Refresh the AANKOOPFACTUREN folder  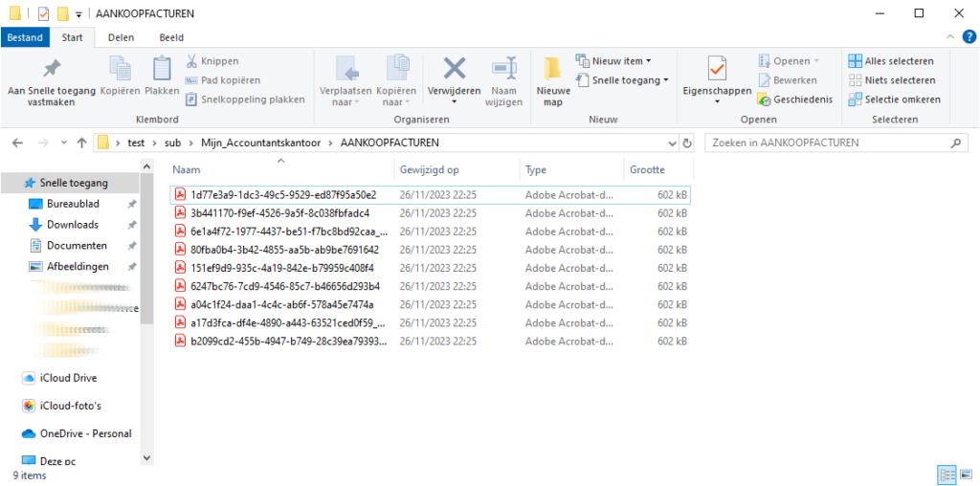[687, 144]
